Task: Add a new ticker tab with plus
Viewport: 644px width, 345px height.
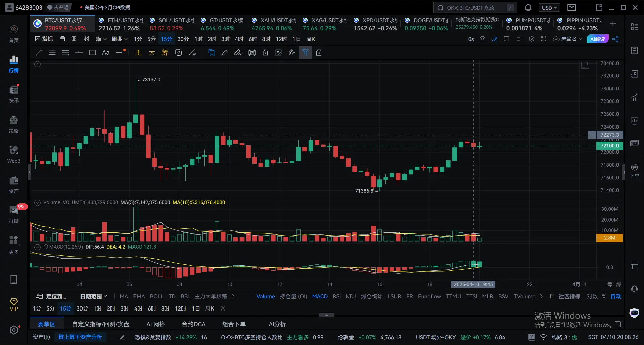Action: [x=613, y=23]
